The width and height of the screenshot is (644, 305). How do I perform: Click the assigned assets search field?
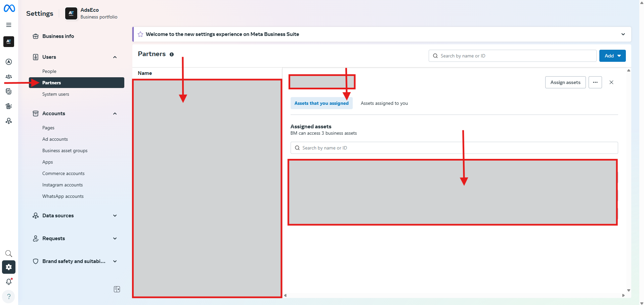coord(454,148)
